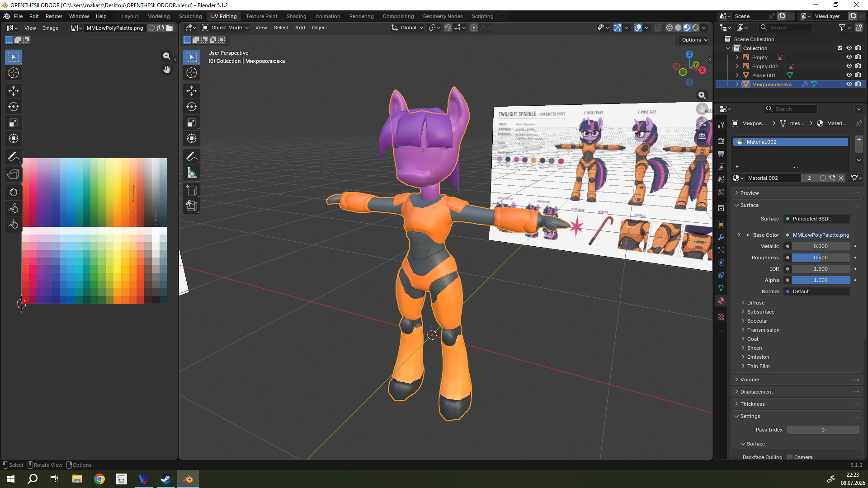Select the Grab tool in UV editor
868x488 pixels.
(x=14, y=192)
